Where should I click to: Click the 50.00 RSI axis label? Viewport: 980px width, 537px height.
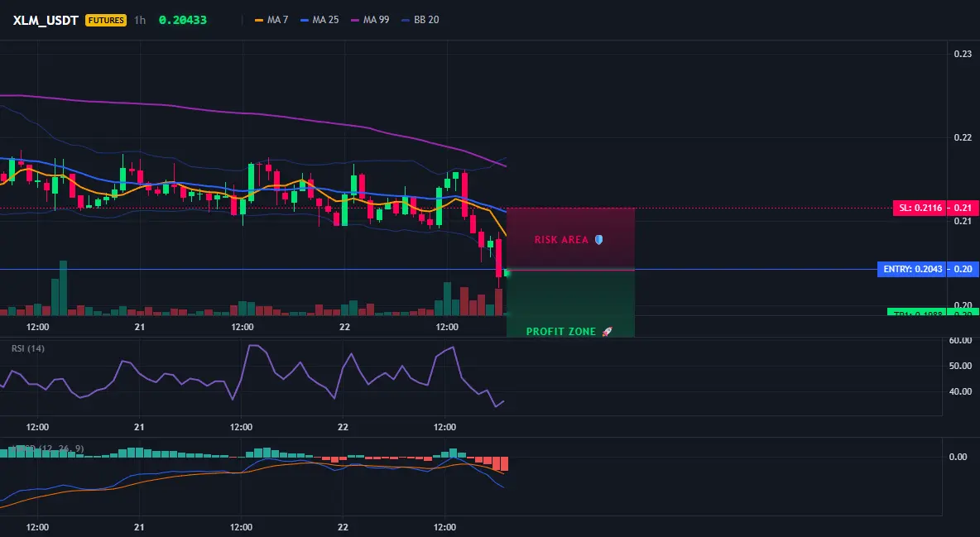[x=960, y=366]
